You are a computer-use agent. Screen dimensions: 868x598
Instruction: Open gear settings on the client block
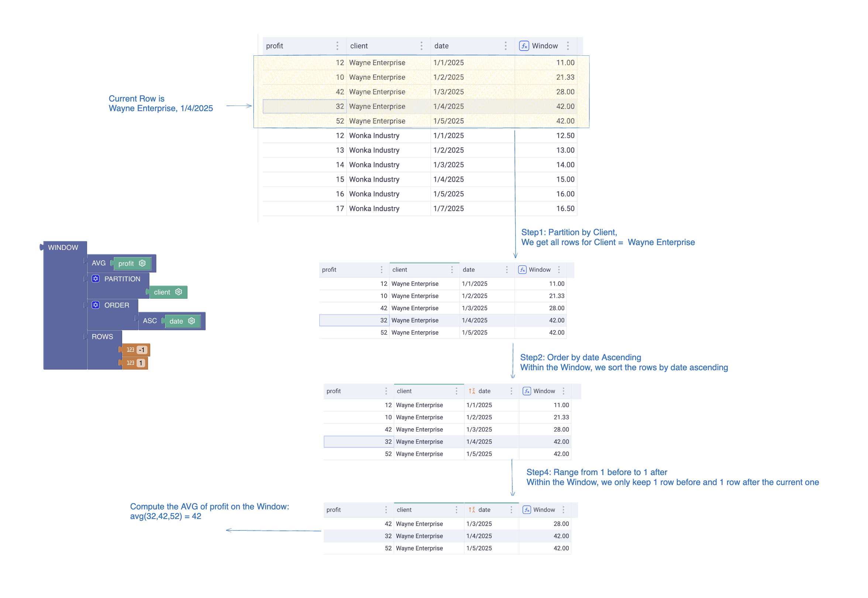tap(178, 292)
